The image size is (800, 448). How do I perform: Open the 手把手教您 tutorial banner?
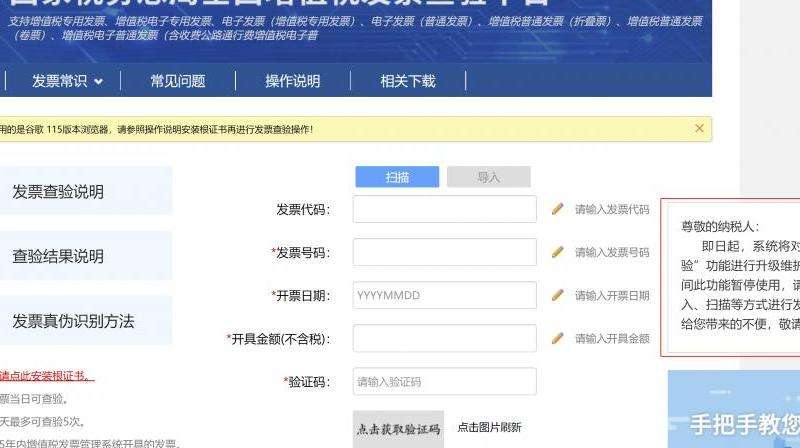[734, 409]
